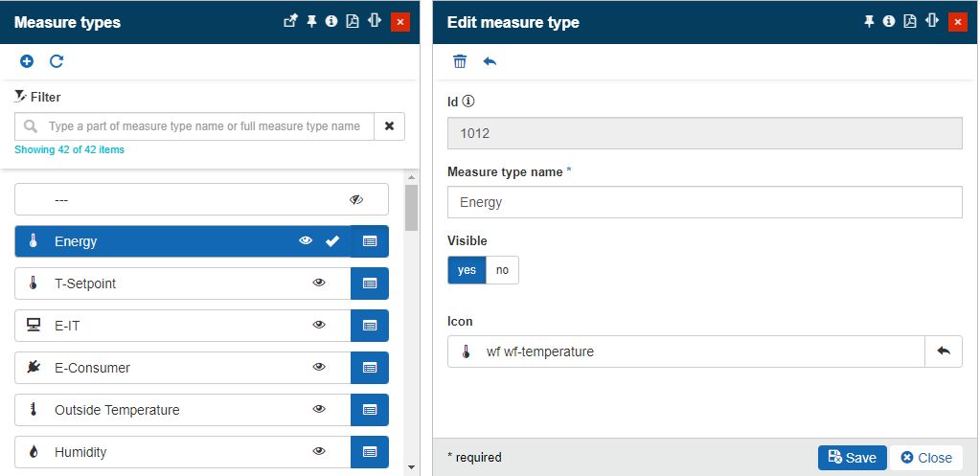Close the edit measure type form
980x476 pixels.
tap(925, 458)
